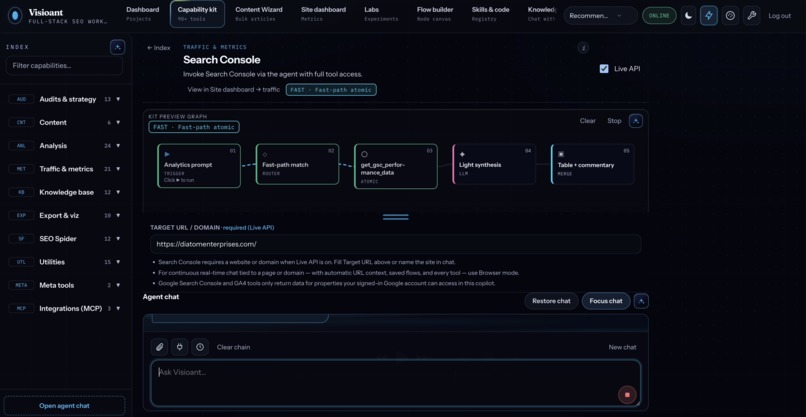The image size is (806, 417).
Task: Select the Utilities category
Action: tap(64, 262)
